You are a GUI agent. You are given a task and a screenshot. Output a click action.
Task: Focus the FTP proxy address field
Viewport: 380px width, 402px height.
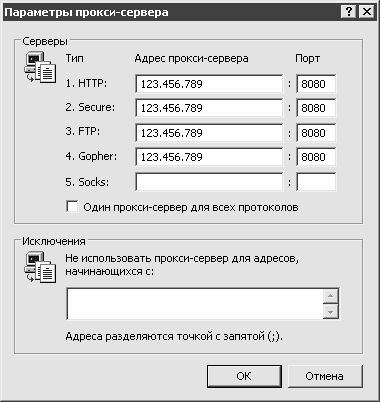pyautogui.click(x=209, y=133)
